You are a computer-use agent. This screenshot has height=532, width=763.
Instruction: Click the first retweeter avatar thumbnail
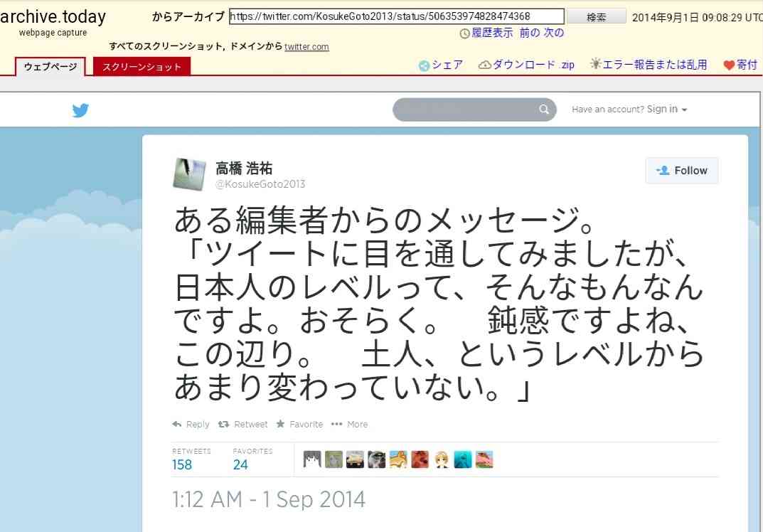pos(312,459)
